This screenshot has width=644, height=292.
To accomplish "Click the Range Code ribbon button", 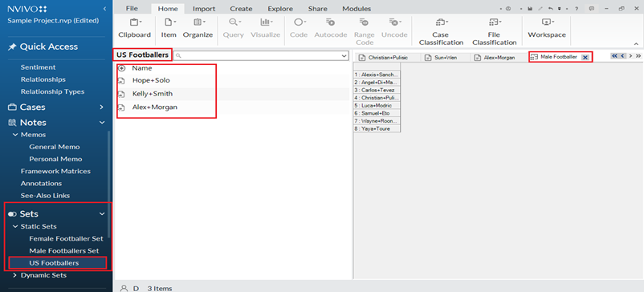I will point(365,31).
